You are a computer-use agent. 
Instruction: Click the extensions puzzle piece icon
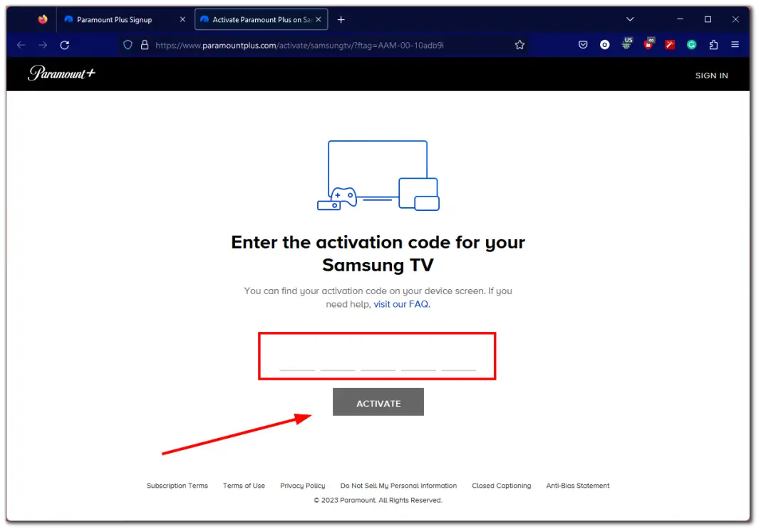tap(713, 44)
